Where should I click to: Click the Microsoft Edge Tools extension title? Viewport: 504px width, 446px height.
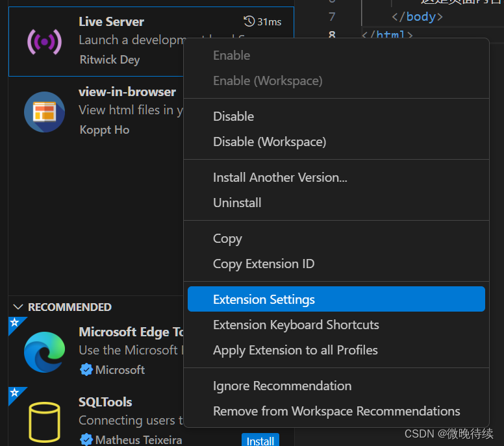click(x=131, y=332)
